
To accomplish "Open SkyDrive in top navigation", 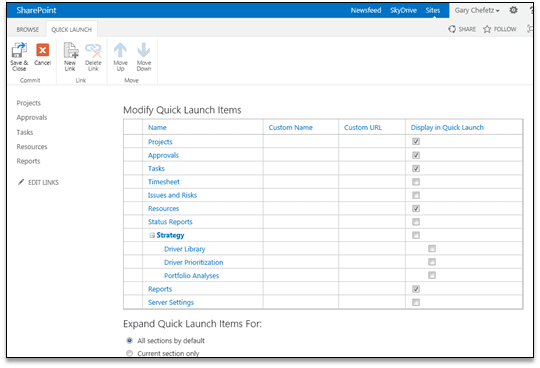I will coord(403,10).
